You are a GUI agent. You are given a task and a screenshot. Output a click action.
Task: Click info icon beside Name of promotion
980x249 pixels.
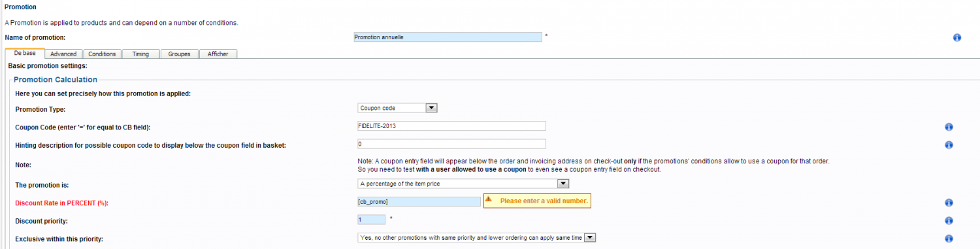[957, 37]
